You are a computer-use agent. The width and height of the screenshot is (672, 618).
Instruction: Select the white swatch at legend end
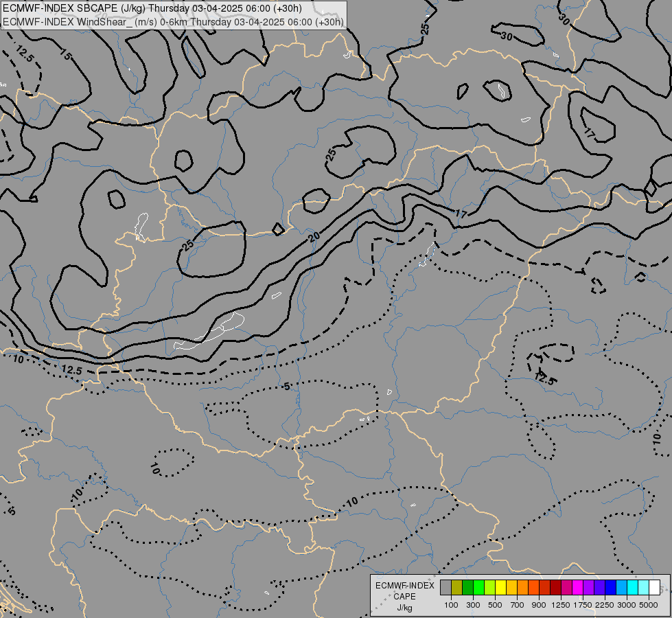click(654, 587)
